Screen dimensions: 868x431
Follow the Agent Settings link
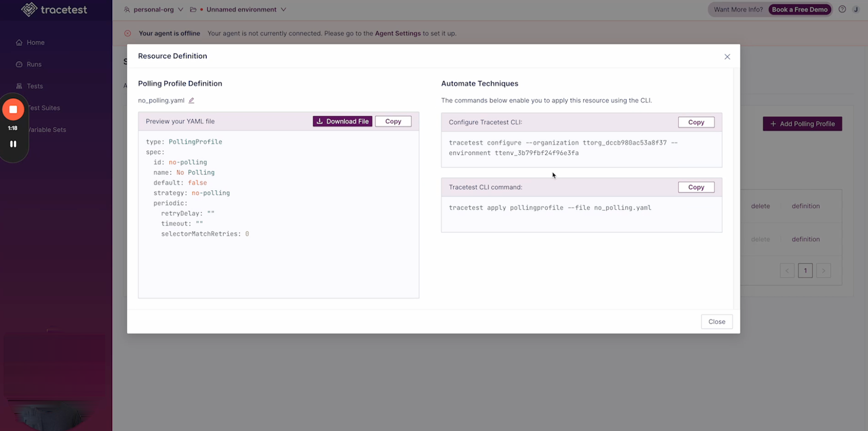point(398,33)
